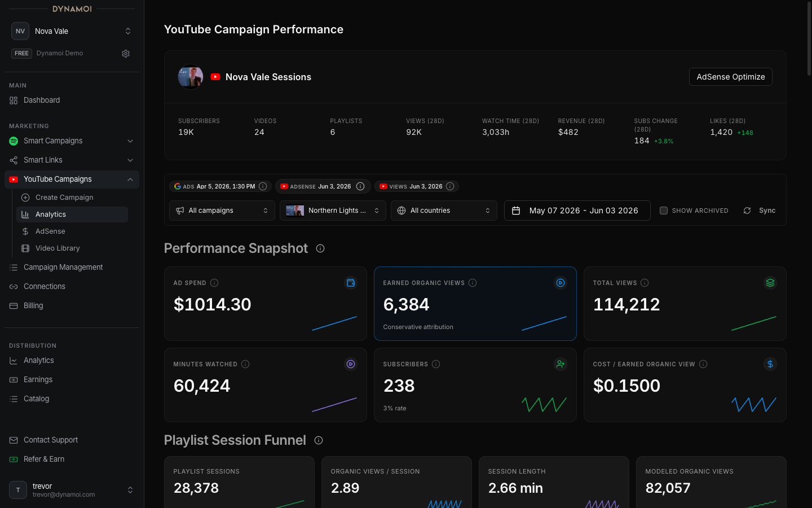Show info for ADSENSE sync date
This screenshot has width=812, height=508.
[360, 186]
